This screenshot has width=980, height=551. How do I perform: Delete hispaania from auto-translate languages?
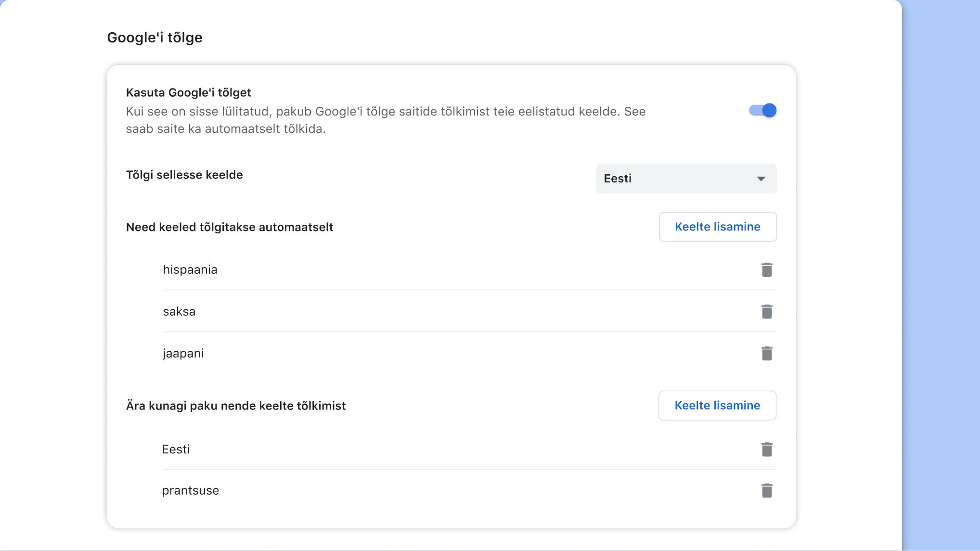pyautogui.click(x=767, y=269)
